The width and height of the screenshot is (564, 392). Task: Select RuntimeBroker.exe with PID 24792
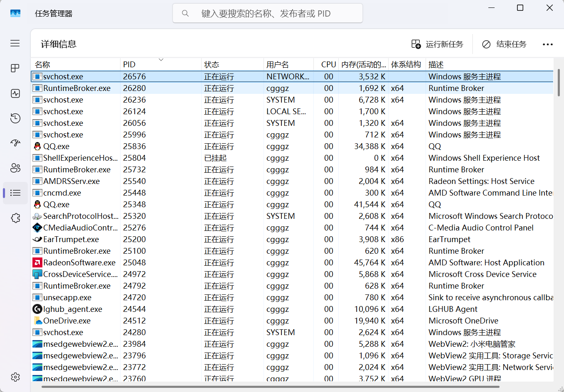(292, 286)
